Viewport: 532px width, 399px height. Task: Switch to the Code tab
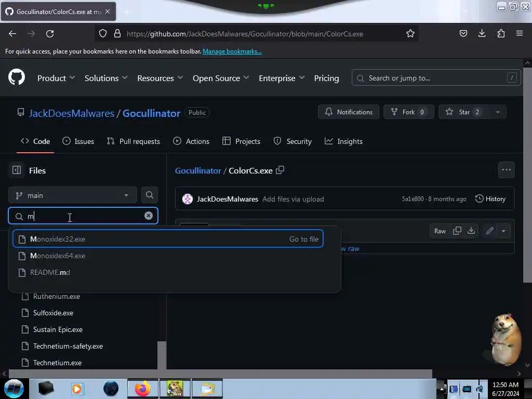(35, 141)
